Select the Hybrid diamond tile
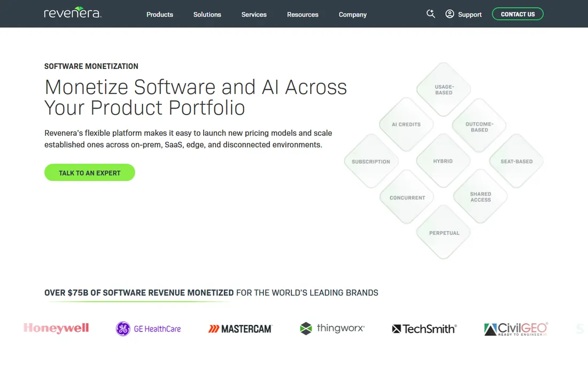The width and height of the screenshot is (588, 368). 443,161
